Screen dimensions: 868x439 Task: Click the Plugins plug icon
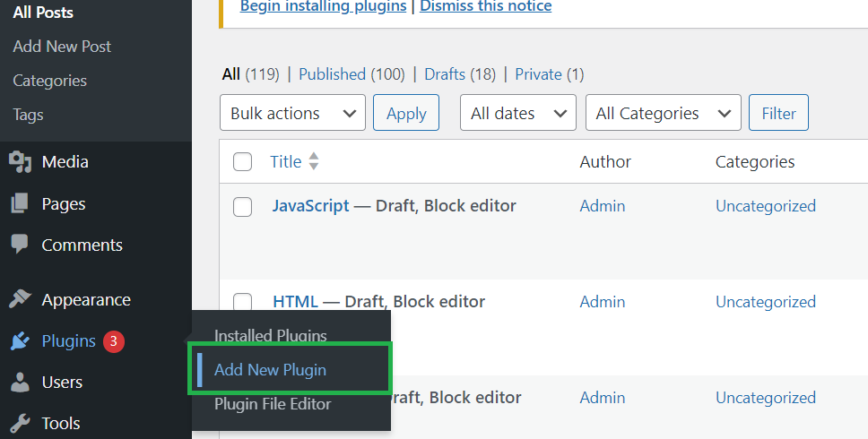[x=20, y=341]
